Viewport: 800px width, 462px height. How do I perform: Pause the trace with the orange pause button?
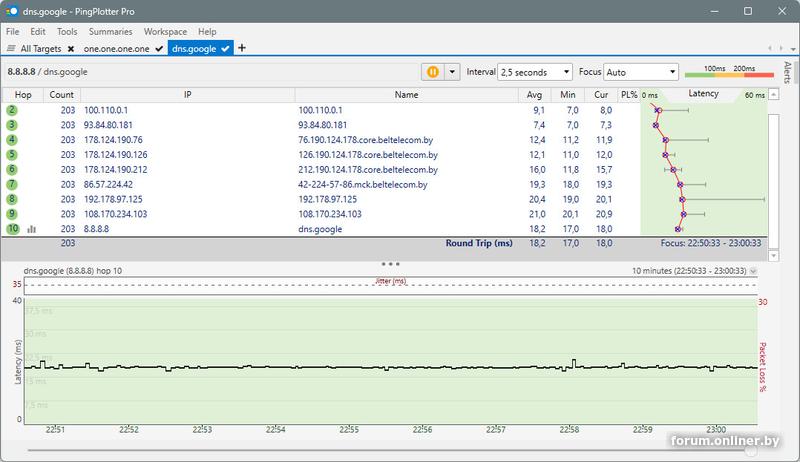pos(433,72)
